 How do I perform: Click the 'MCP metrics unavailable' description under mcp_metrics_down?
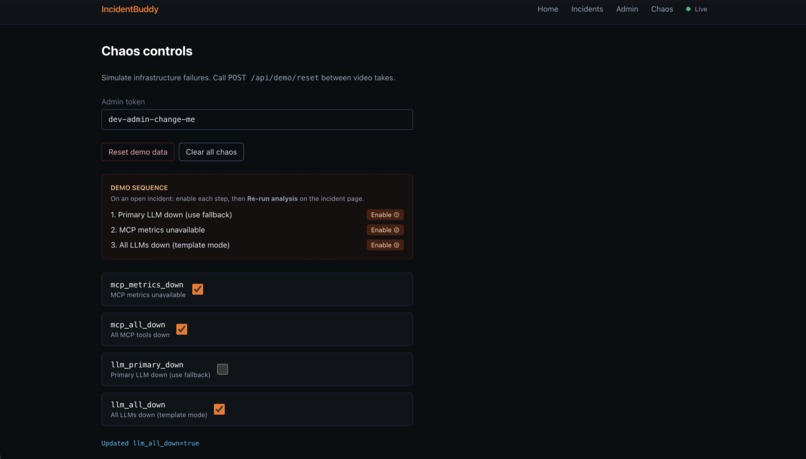(x=148, y=295)
